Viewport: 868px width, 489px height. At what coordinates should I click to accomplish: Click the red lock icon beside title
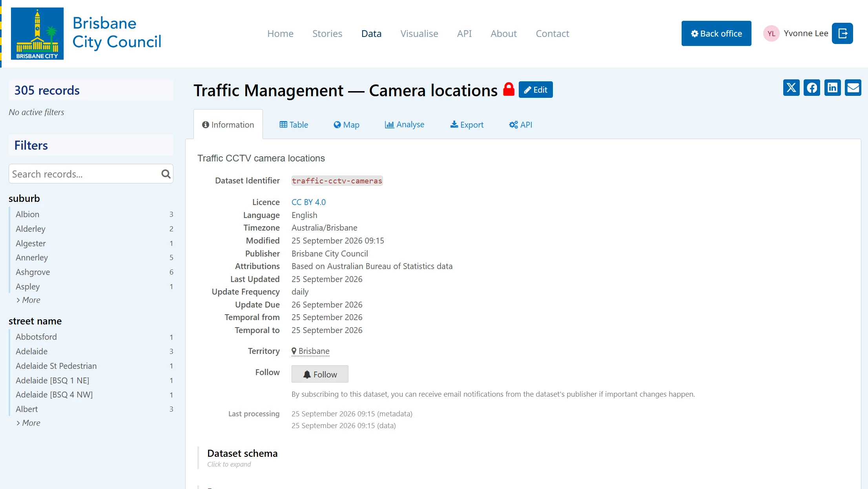click(509, 89)
